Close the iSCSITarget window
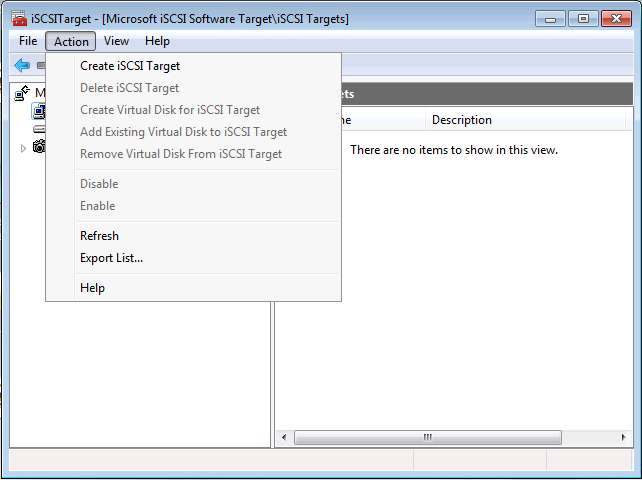The height and width of the screenshot is (480, 642). [x=616, y=19]
